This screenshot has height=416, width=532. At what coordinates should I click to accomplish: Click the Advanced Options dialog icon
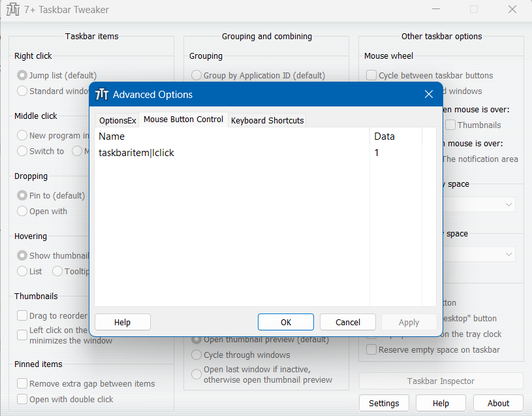(102, 94)
